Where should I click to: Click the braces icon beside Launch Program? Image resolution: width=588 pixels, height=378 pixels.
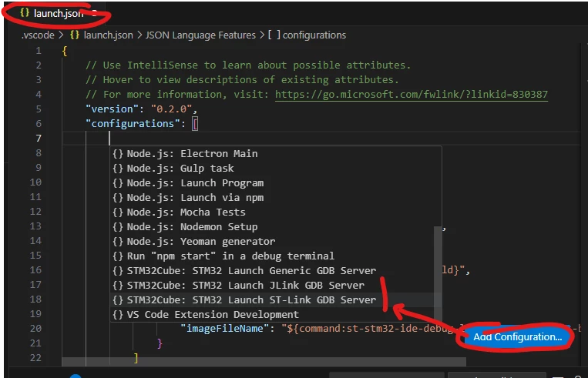[118, 182]
